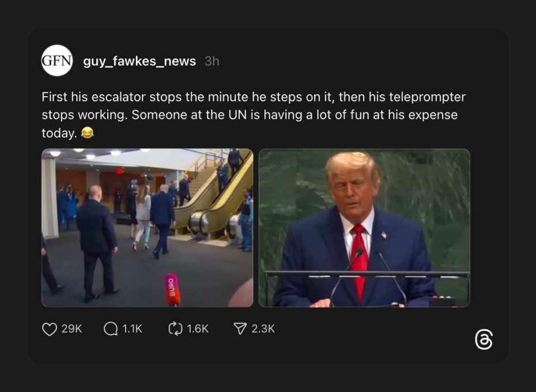Click the BURO microphone in the left image

(x=172, y=289)
